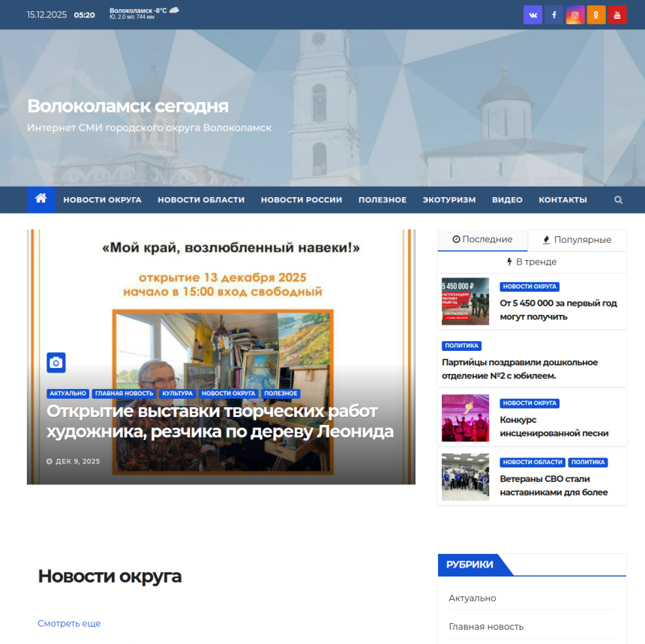Open the Instagram social icon

(575, 15)
